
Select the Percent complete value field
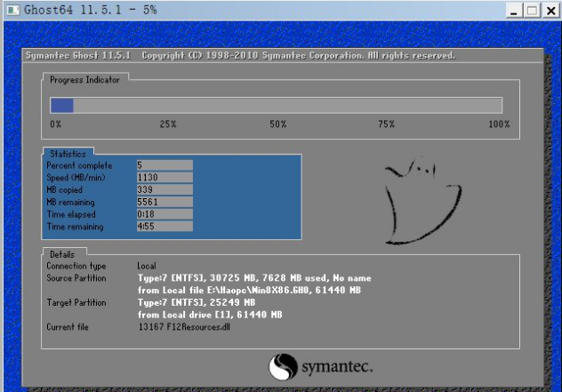tap(164, 165)
